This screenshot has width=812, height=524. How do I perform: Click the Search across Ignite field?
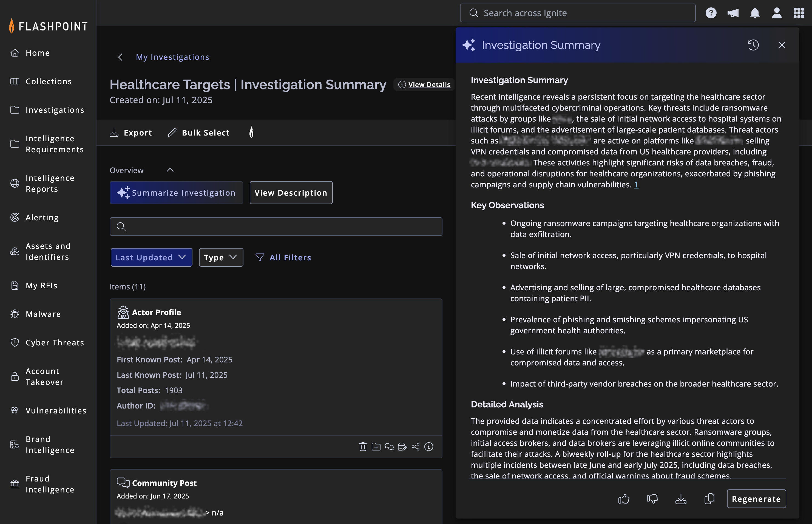click(577, 13)
